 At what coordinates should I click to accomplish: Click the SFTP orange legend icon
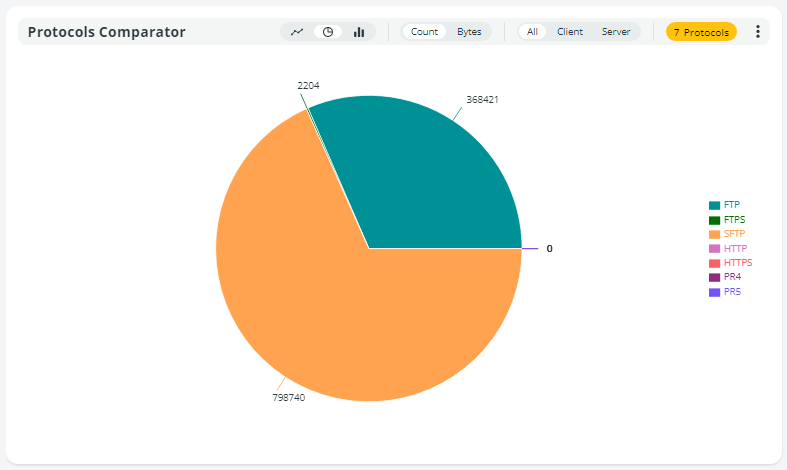(x=714, y=234)
